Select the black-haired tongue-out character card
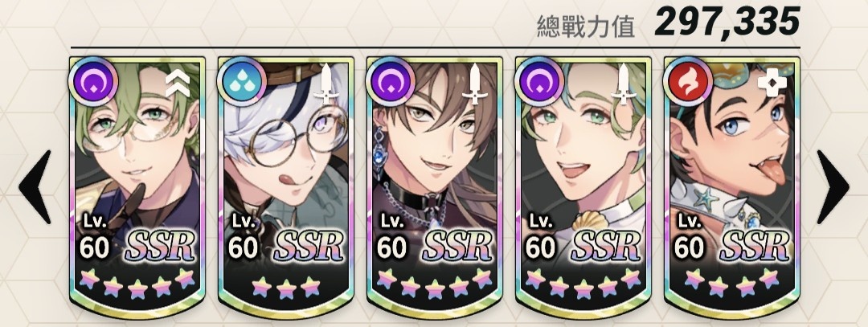The height and width of the screenshot is (327, 868). coord(732,187)
